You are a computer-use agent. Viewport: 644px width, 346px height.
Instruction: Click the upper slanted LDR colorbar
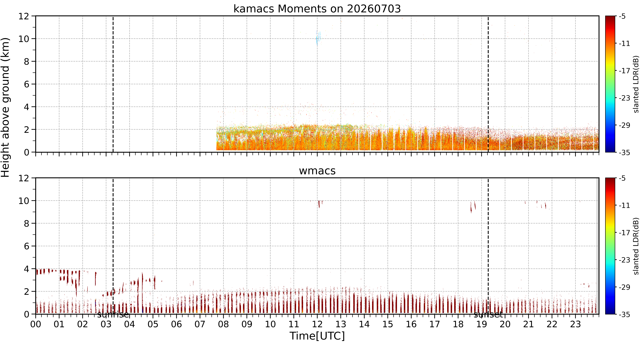pos(610,84)
